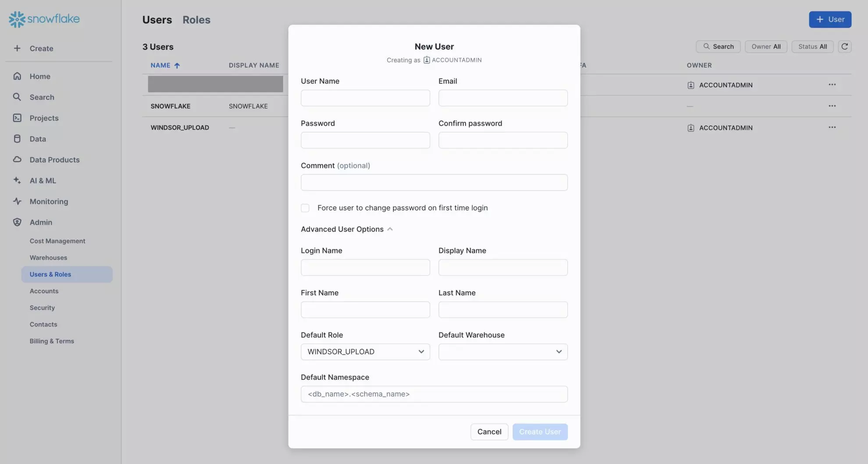Click the Email input field
868x464 pixels.
tap(503, 98)
